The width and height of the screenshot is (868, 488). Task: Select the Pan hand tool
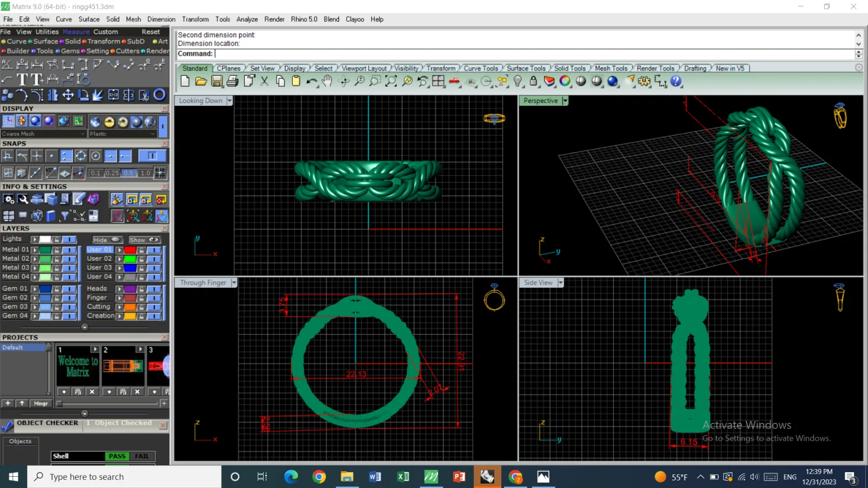(x=327, y=81)
